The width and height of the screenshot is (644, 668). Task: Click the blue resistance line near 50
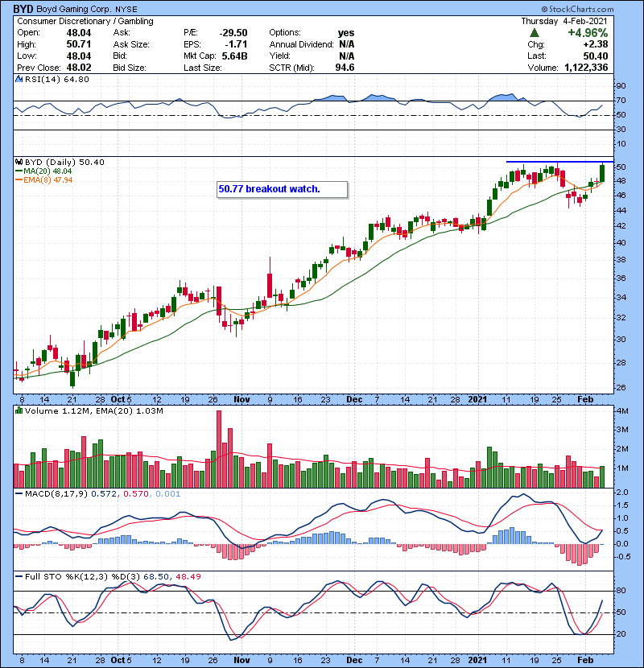559,162
